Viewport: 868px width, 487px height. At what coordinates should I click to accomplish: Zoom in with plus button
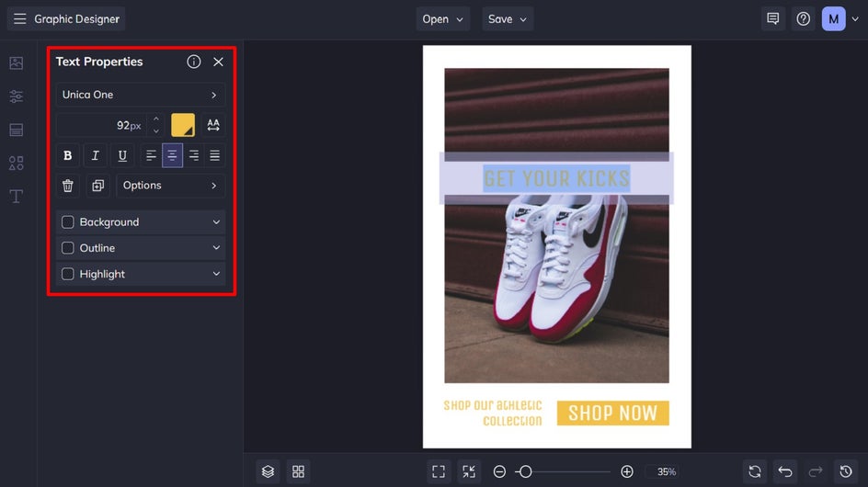[627, 471]
